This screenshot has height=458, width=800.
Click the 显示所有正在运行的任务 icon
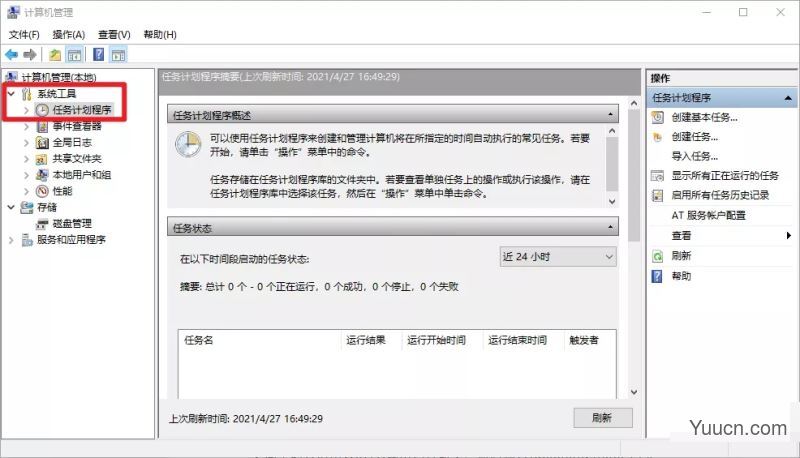[x=658, y=176]
